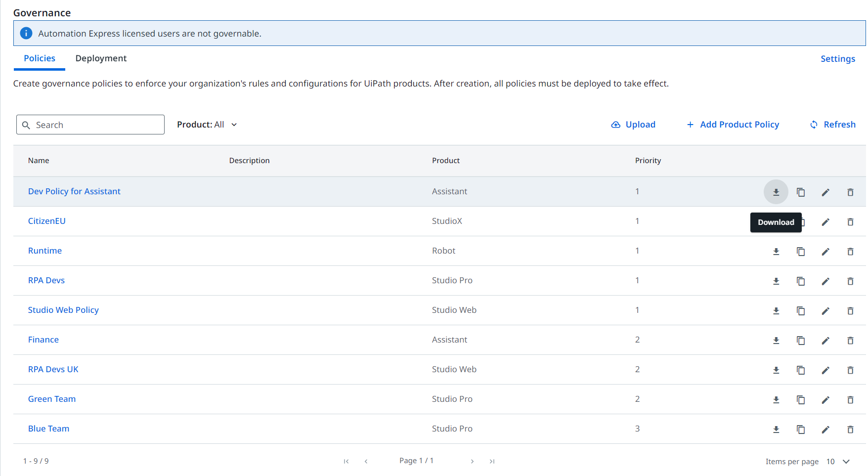Edit the RPA Devs policy
The image size is (868, 476).
tap(825, 281)
